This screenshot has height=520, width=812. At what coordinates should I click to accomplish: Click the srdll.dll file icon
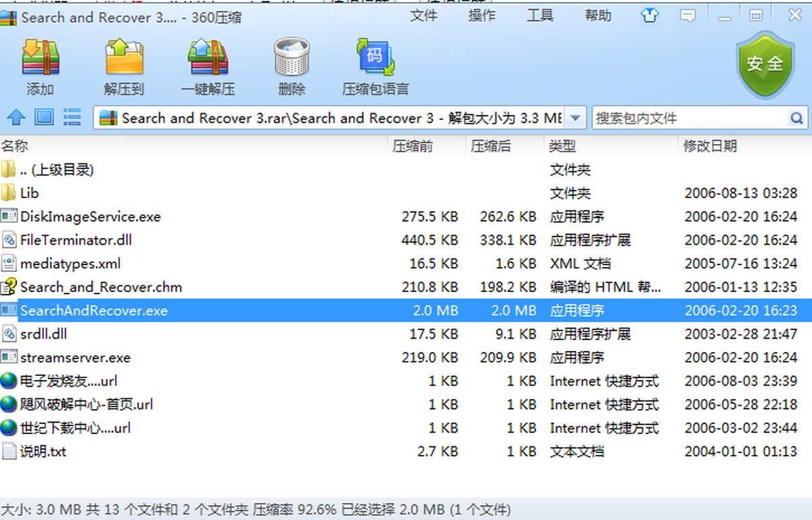coord(8,334)
